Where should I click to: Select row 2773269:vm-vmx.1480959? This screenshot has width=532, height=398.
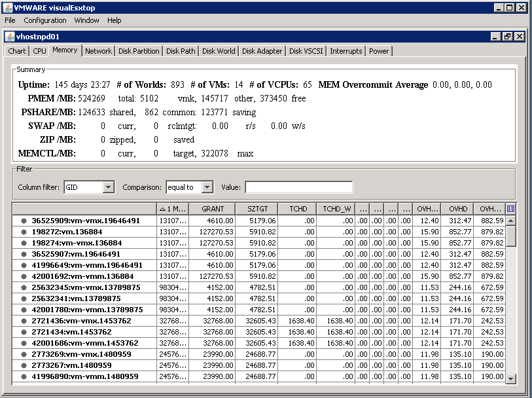point(258,354)
